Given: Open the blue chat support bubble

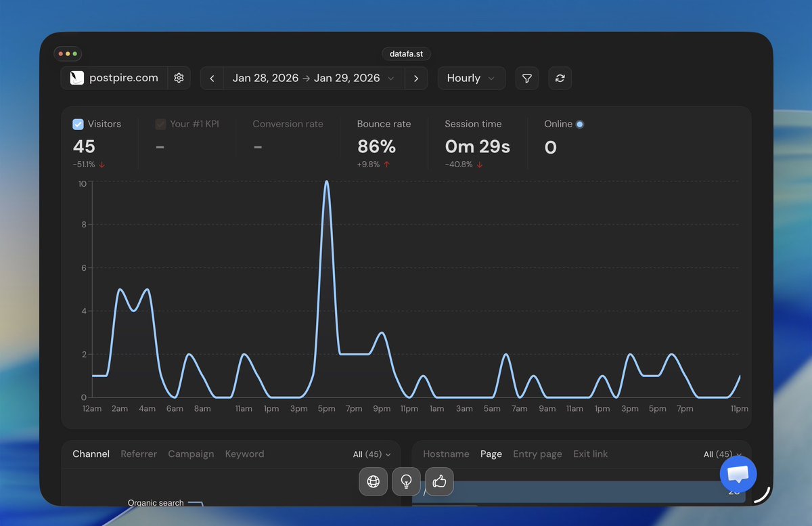Looking at the screenshot, I should tap(738, 474).
